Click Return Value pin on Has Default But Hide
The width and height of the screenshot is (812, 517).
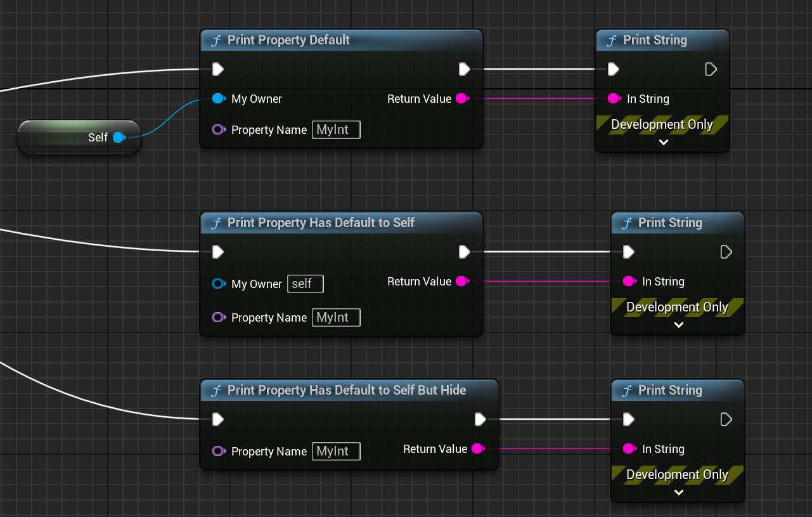(x=478, y=449)
